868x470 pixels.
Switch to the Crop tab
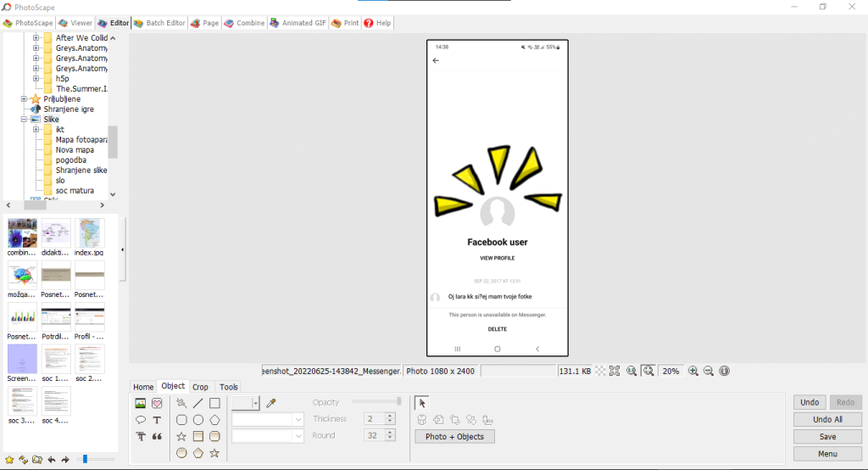click(200, 387)
